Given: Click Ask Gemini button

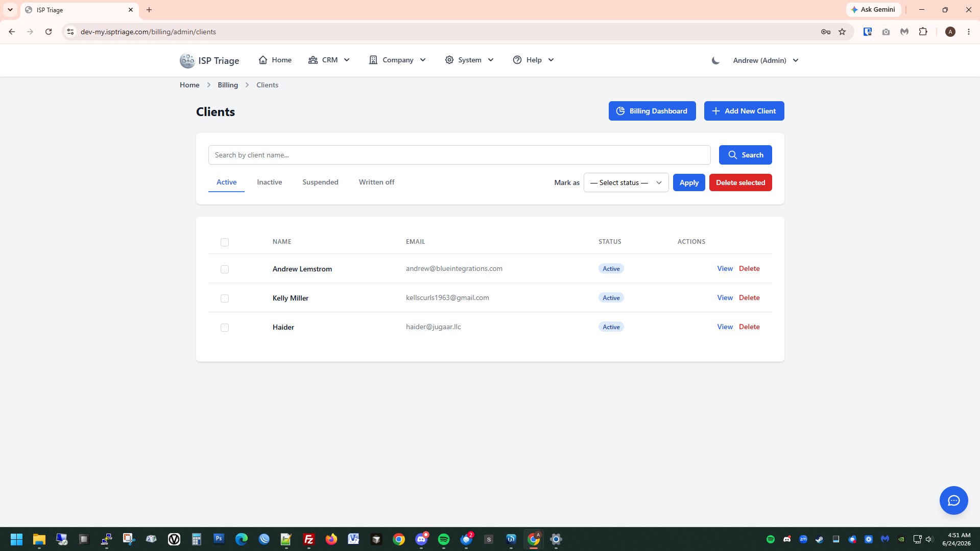Looking at the screenshot, I should point(873,10).
